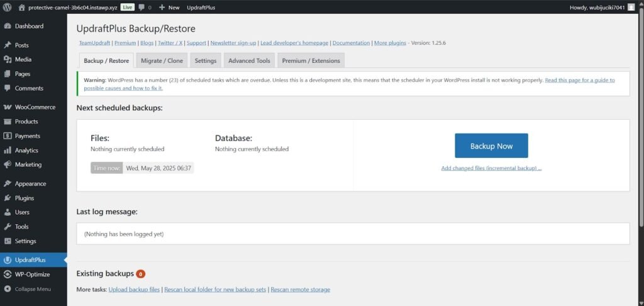This screenshot has width=644, height=306.
Task: Open the WooCommerce menu label in sidebar
Action: click(x=35, y=107)
